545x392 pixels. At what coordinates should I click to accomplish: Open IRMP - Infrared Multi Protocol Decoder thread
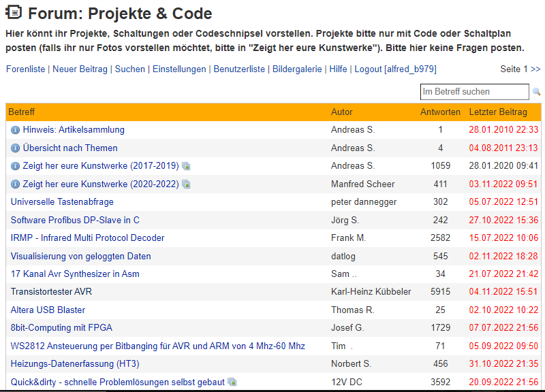click(x=88, y=238)
